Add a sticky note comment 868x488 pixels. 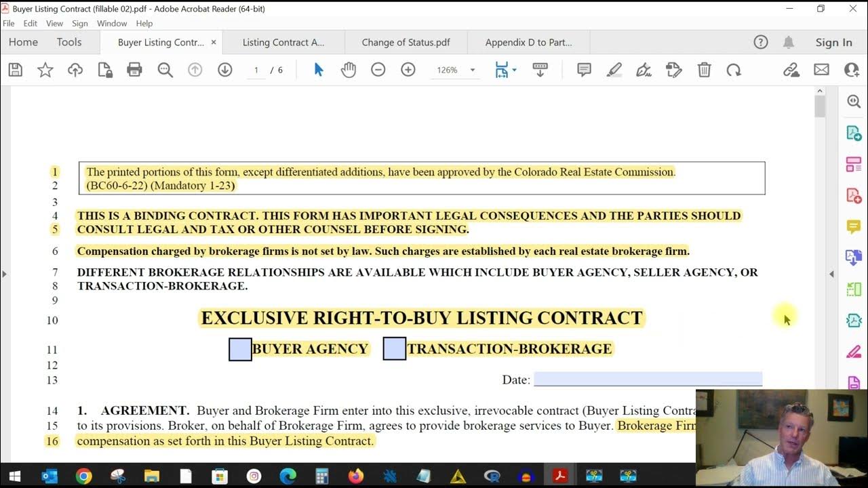click(x=584, y=70)
